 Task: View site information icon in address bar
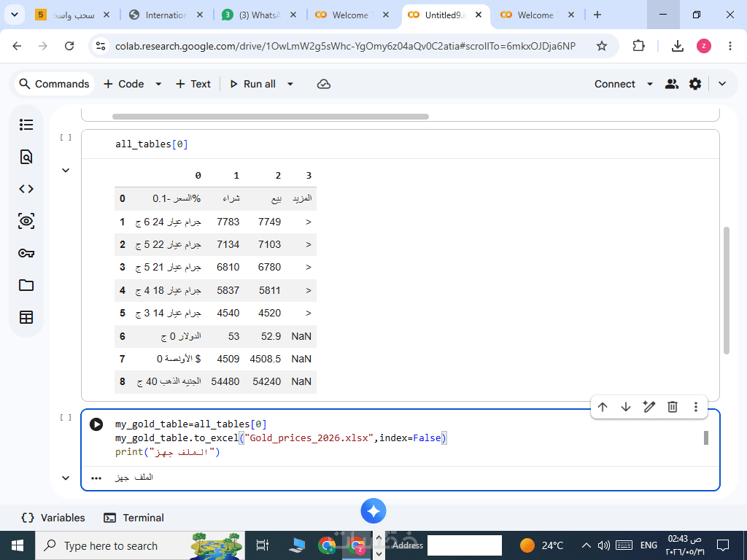101,46
